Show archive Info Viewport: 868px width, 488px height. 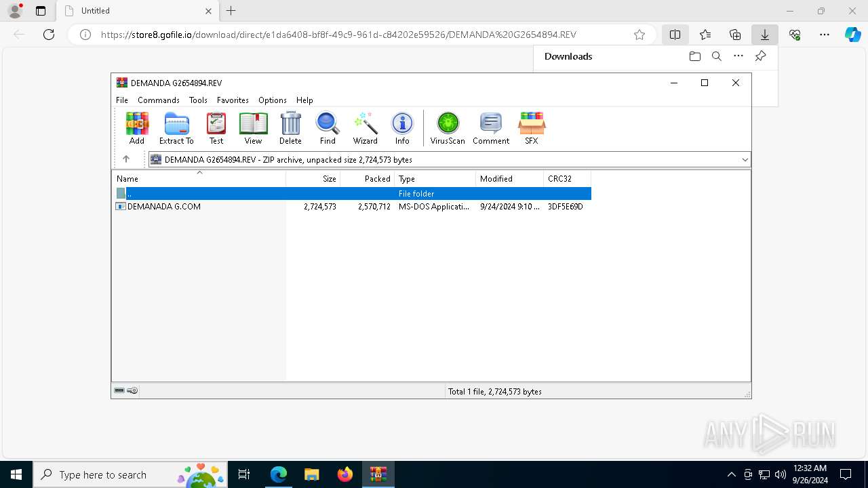(402, 128)
